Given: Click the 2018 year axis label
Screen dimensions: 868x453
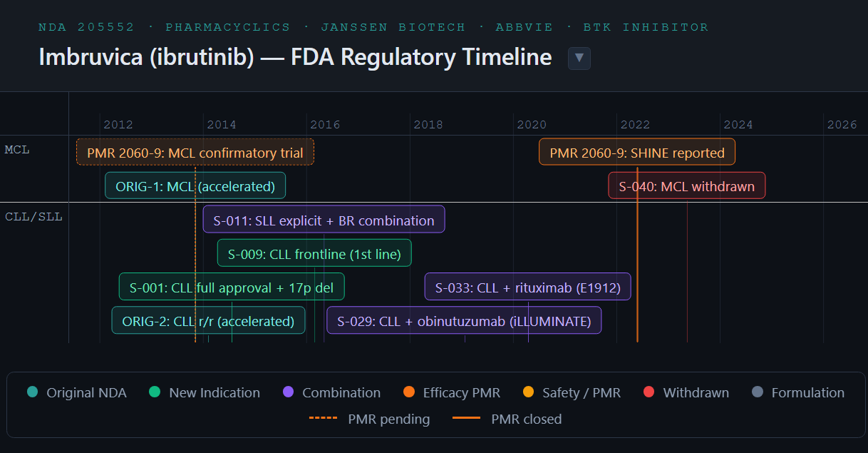Looking at the screenshot, I should [428, 125].
